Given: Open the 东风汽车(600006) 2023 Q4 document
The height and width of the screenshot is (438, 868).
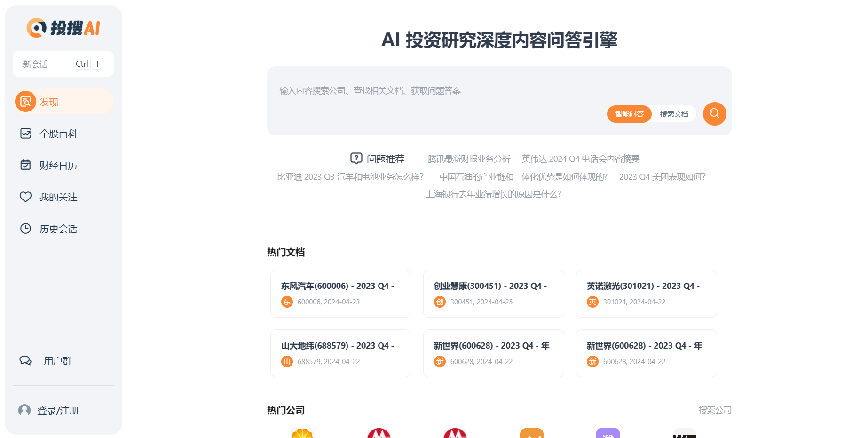Looking at the screenshot, I should (x=340, y=294).
